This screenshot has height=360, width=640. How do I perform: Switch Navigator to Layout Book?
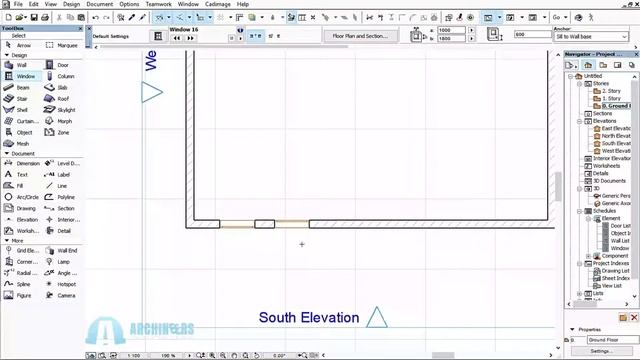pyautogui.click(x=618, y=65)
